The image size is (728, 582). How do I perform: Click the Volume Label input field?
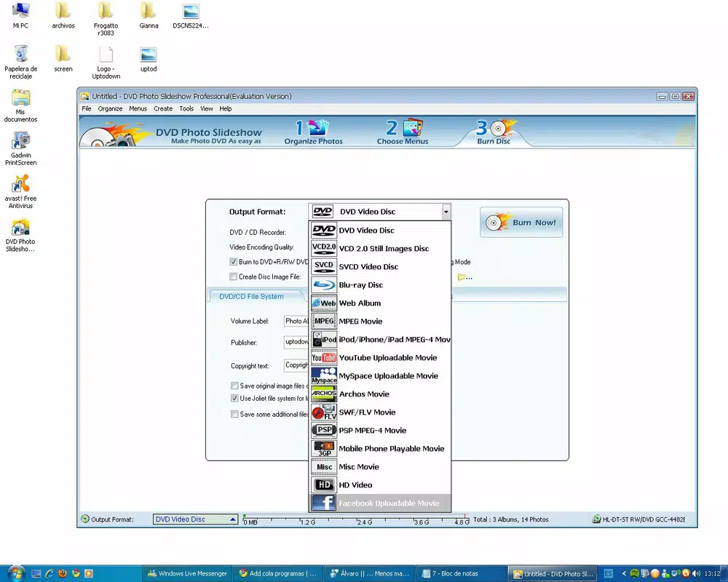tap(296, 321)
